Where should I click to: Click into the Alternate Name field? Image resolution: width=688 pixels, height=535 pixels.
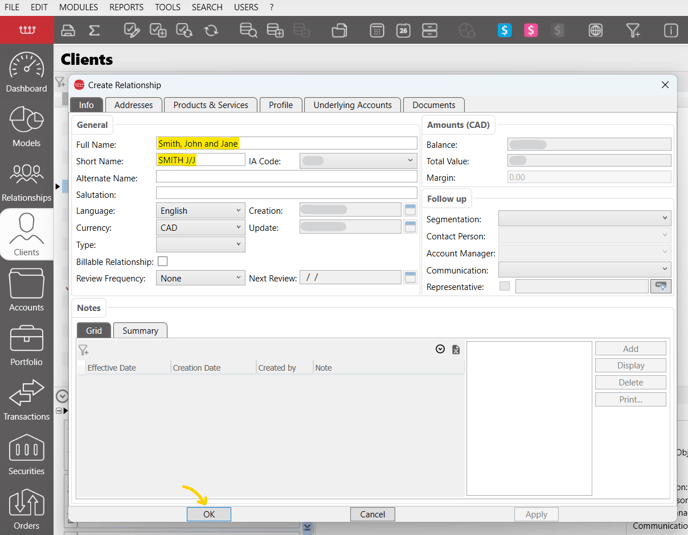[x=286, y=177]
